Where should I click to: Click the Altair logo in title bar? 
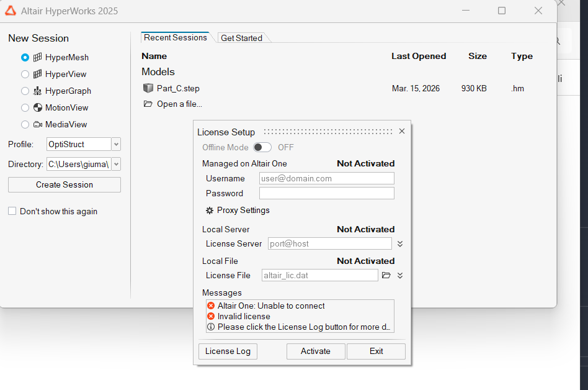pos(11,11)
